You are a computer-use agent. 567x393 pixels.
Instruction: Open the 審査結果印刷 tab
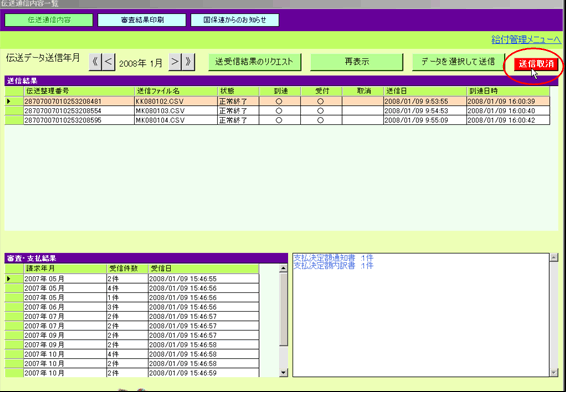142,20
